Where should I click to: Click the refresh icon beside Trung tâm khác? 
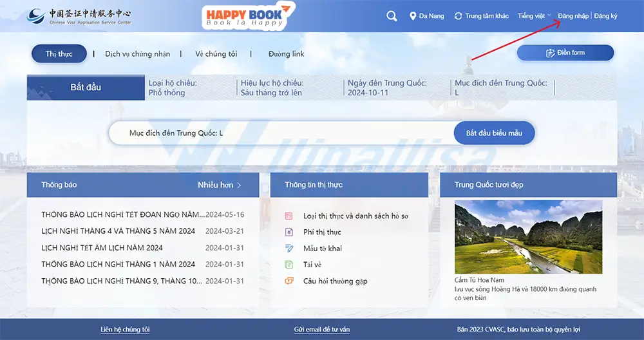pos(458,16)
